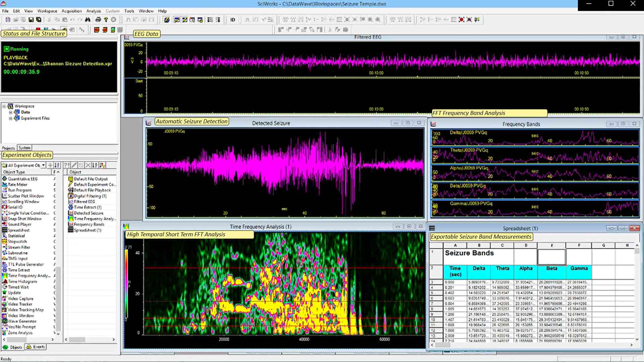Click the New file toolbar icon
Image resolution: width=644 pixels, height=362 pixels.
point(8,20)
